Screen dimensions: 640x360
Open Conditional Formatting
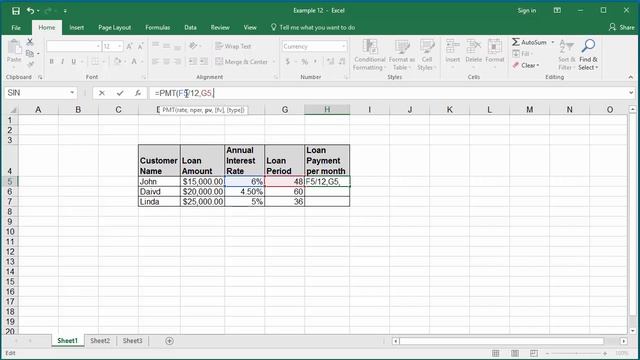(x=369, y=55)
